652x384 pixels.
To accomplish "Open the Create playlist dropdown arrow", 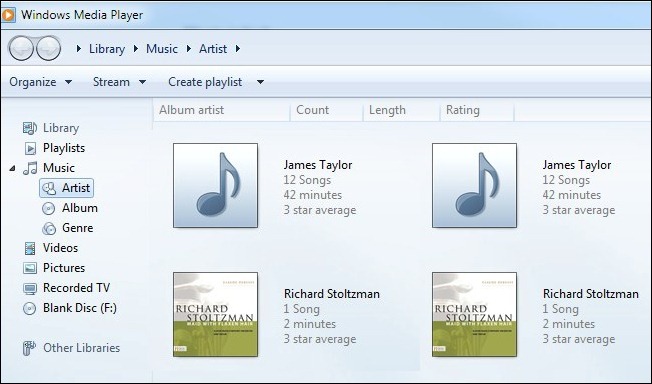I will (260, 82).
